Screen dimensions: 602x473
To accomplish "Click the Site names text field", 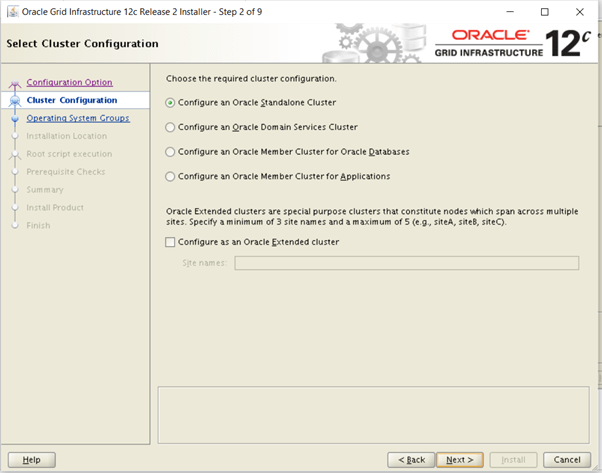I will pyautogui.click(x=406, y=263).
